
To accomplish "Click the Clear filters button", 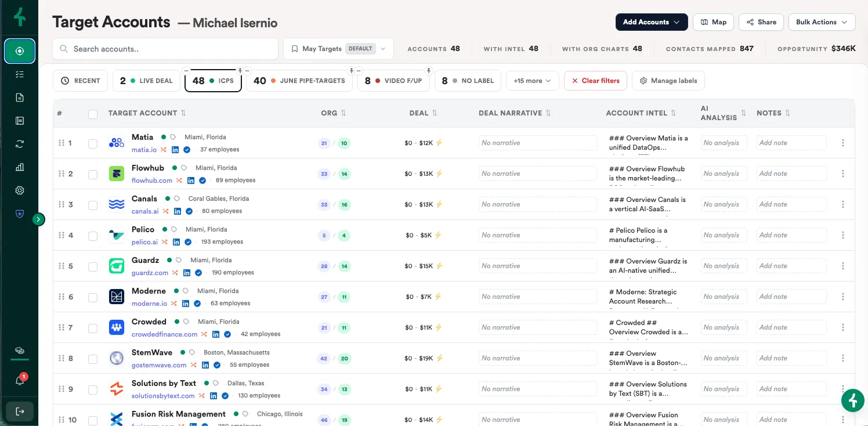I will click(x=595, y=81).
